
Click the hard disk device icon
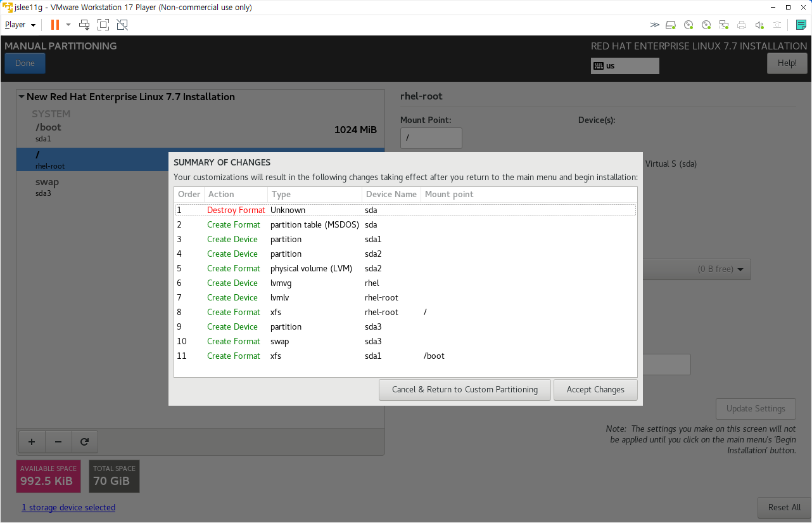tap(671, 25)
